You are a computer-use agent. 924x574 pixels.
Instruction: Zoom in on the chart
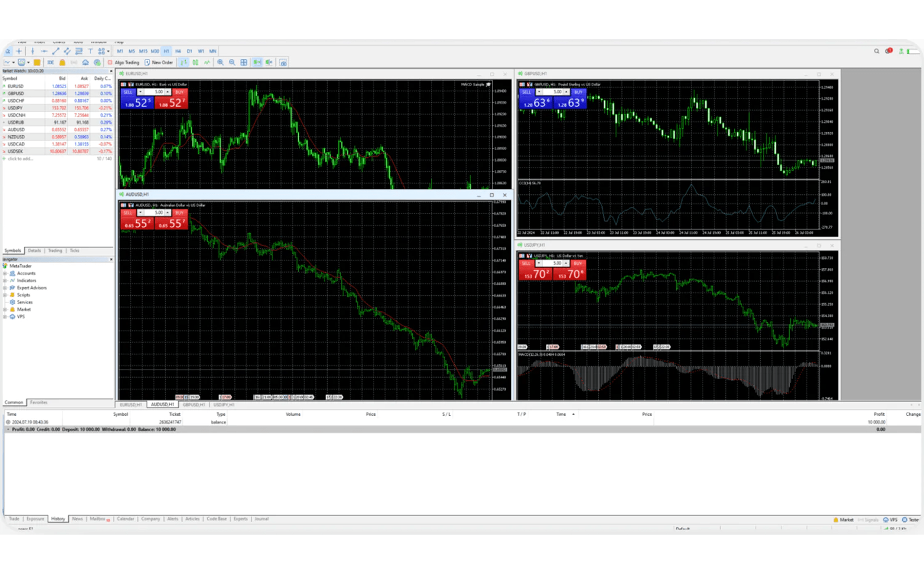220,62
